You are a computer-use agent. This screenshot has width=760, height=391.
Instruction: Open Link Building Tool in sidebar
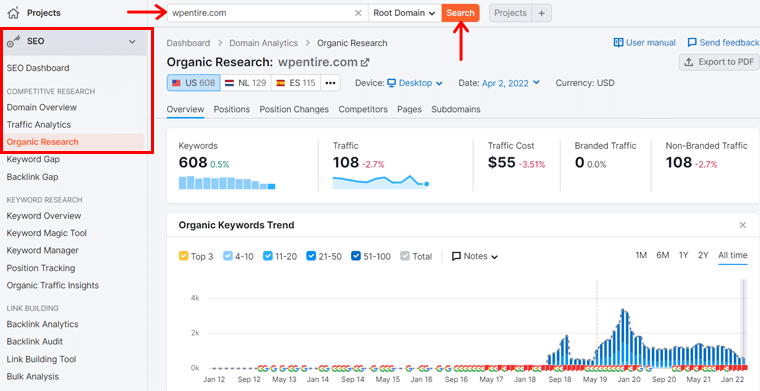click(41, 360)
